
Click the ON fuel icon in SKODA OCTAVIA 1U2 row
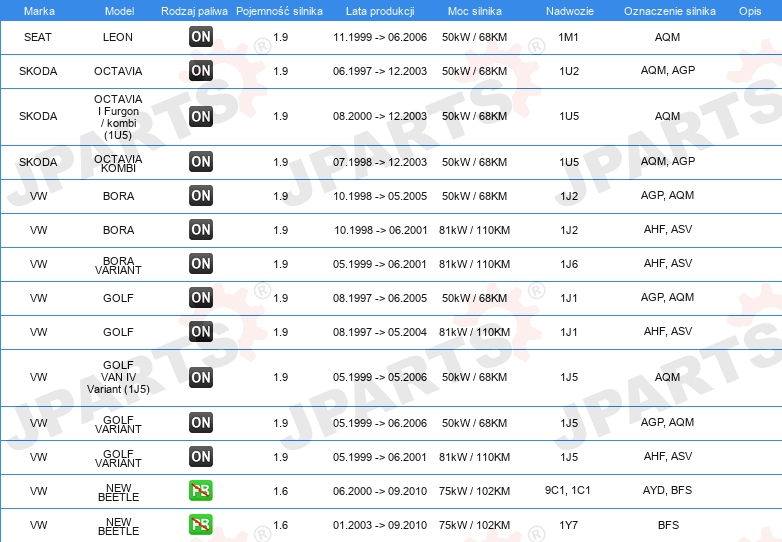(201, 70)
